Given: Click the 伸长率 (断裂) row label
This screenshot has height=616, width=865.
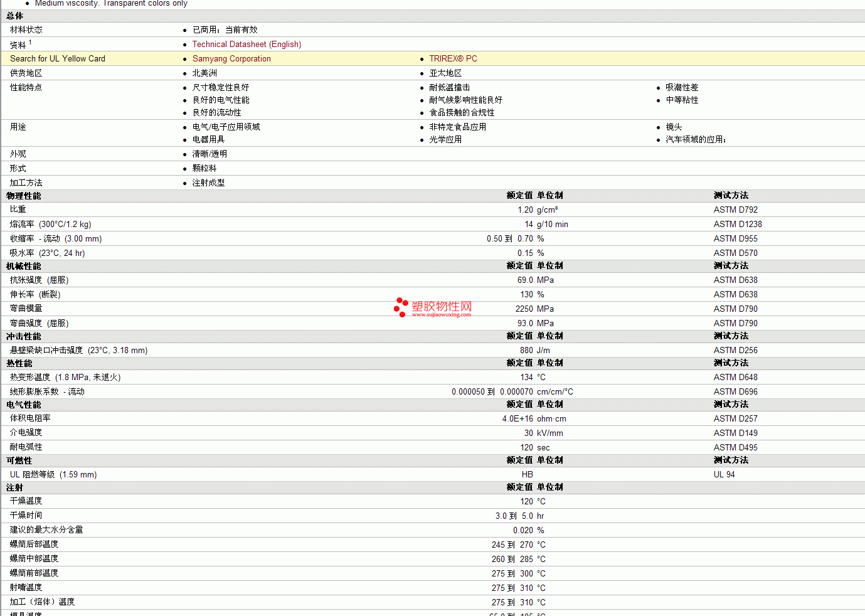Looking at the screenshot, I should pyautogui.click(x=35, y=295).
